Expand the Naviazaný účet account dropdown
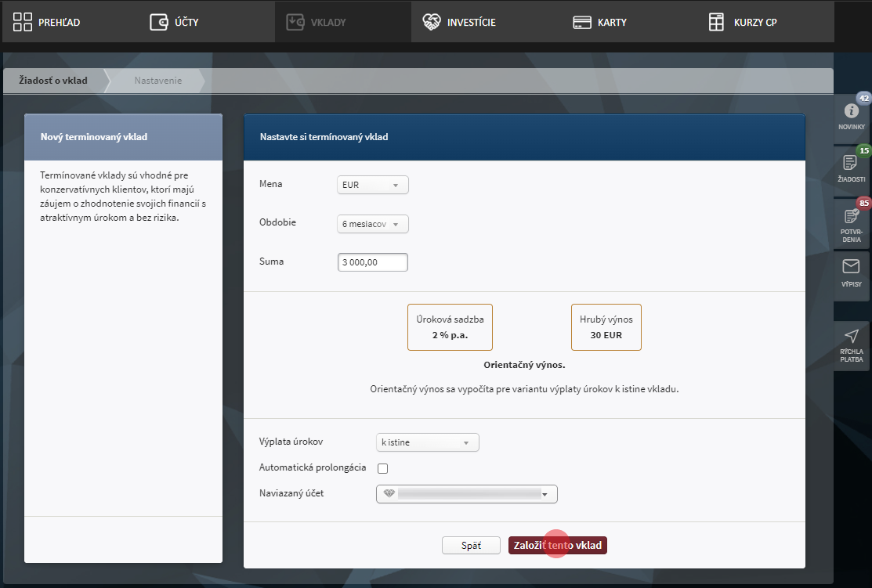 (x=466, y=494)
